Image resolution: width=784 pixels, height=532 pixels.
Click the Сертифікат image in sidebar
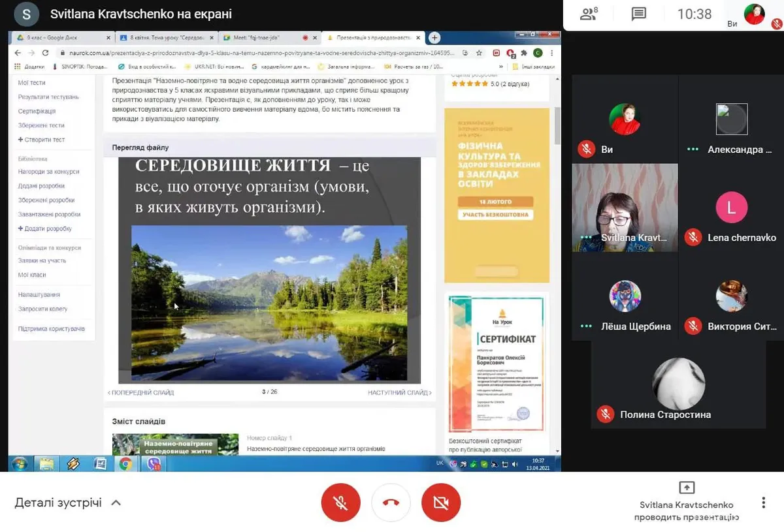click(x=497, y=364)
